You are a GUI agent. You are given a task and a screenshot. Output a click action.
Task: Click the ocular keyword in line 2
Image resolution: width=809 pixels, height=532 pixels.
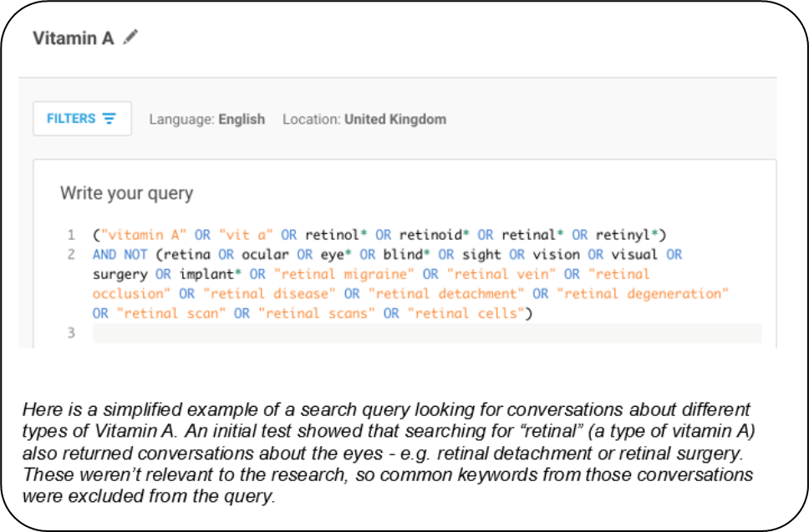(265, 255)
